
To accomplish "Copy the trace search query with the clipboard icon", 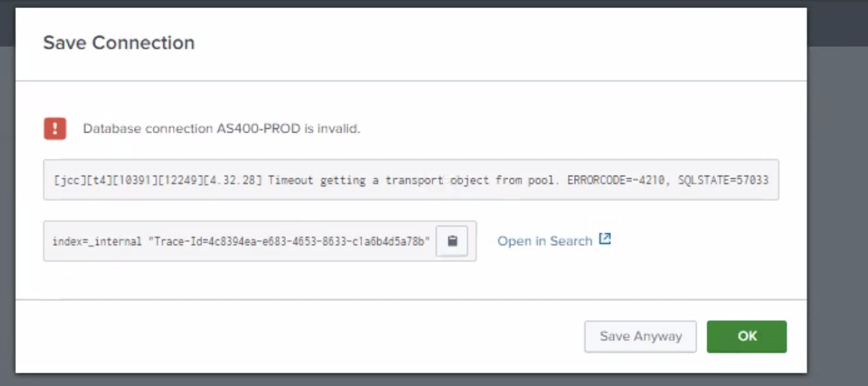I will [451, 241].
